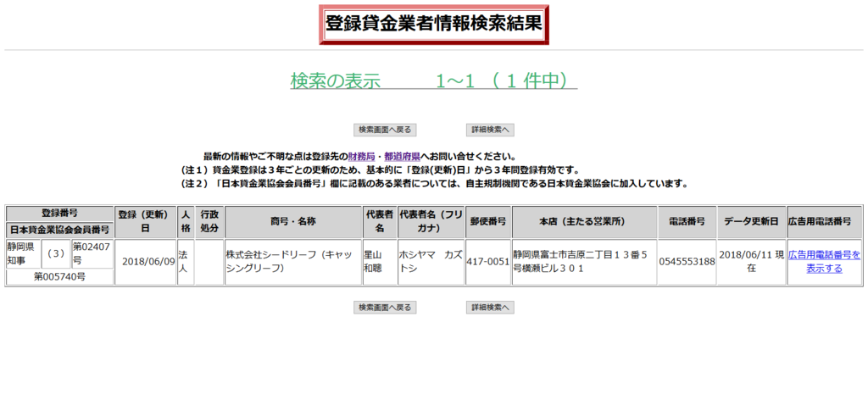Image resolution: width=868 pixels, height=411 pixels.
Task: Click the 2018/06/09 registration date cell
Action: click(x=145, y=262)
